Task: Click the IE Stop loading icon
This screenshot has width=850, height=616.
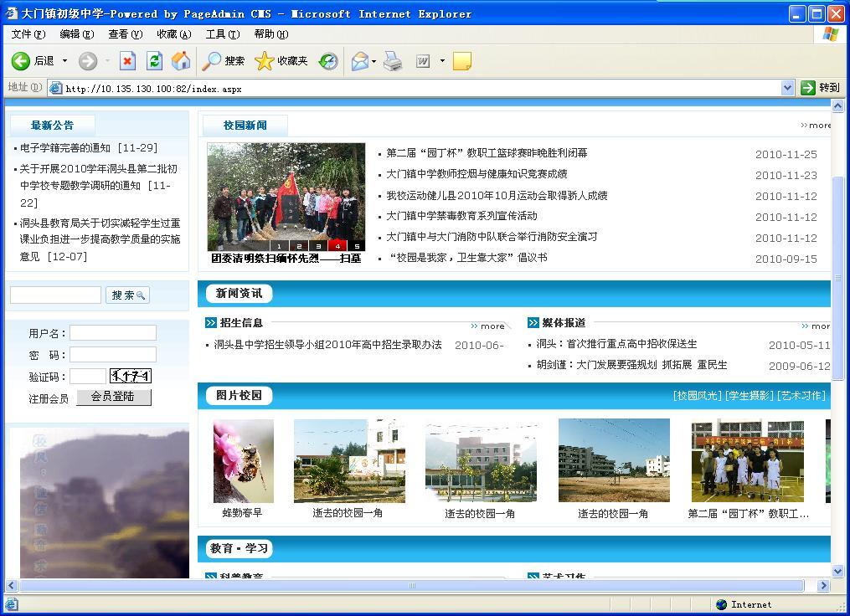Action: click(x=127, y=61)
